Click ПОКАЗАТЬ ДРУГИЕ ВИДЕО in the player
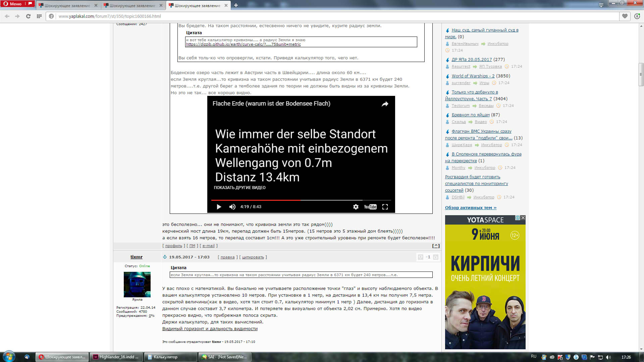This screenshot has width=644, height=362. click(239, 188)
